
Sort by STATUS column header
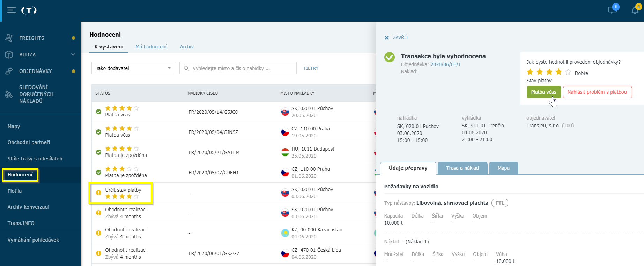click(103, 93)
